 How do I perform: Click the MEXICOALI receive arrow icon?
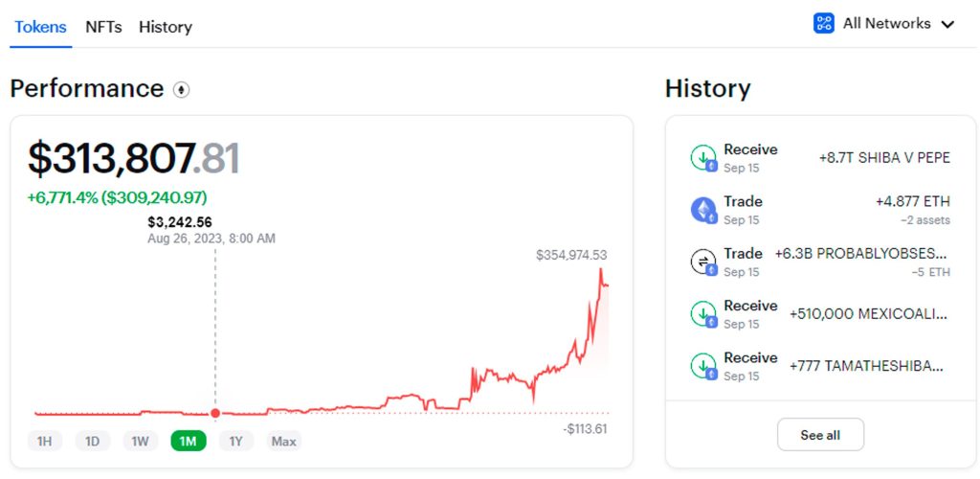703,313
